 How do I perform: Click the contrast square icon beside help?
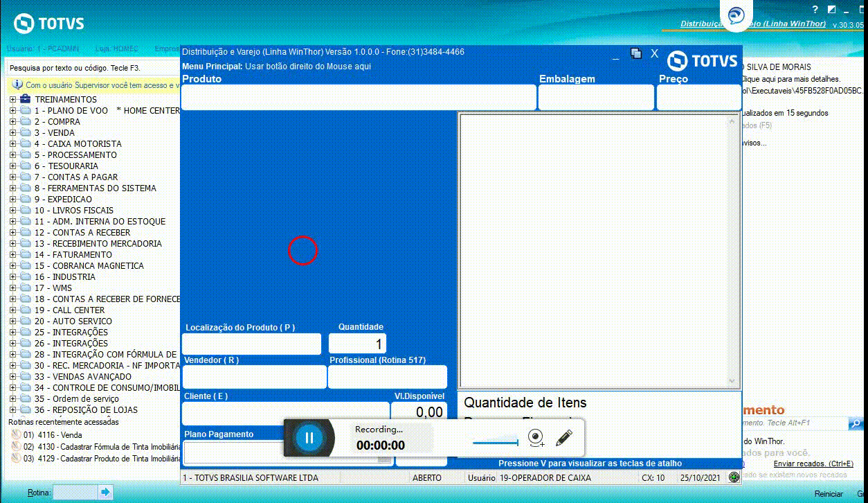831,10
